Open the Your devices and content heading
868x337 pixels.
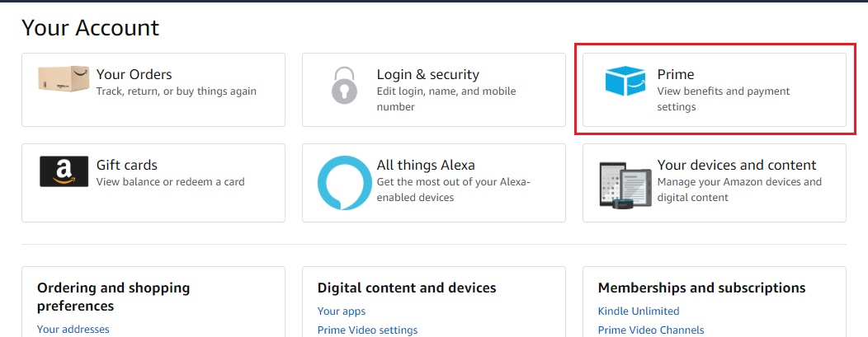point(736,165)
